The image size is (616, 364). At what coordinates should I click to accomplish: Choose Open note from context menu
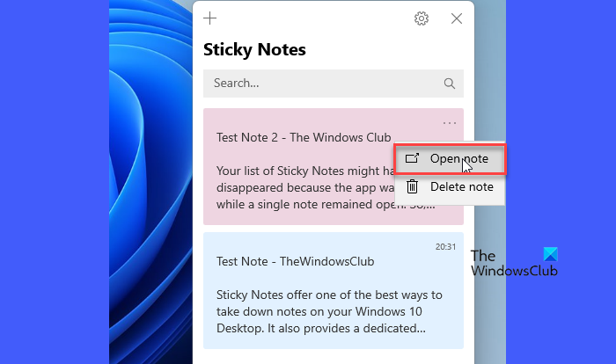450,158
